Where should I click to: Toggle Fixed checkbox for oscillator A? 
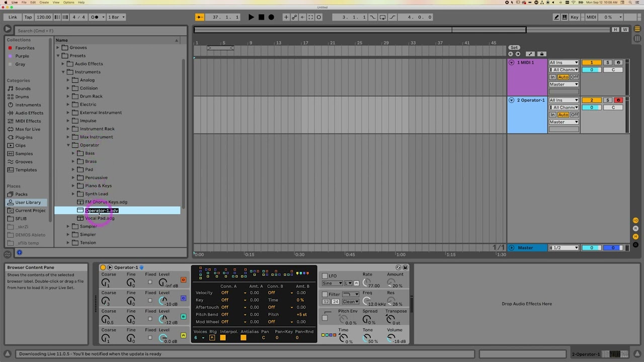(150, 338)
